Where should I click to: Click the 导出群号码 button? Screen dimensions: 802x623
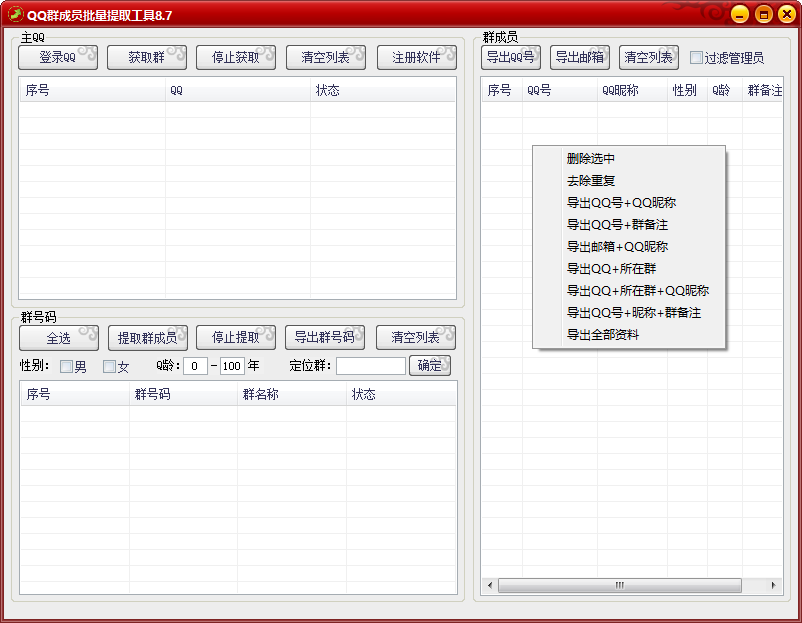[325, 338]
